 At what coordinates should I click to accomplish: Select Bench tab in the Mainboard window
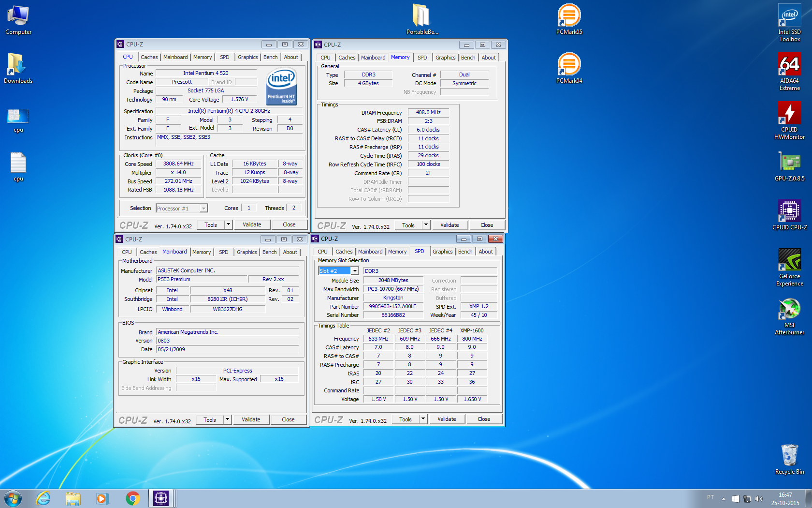270,252
